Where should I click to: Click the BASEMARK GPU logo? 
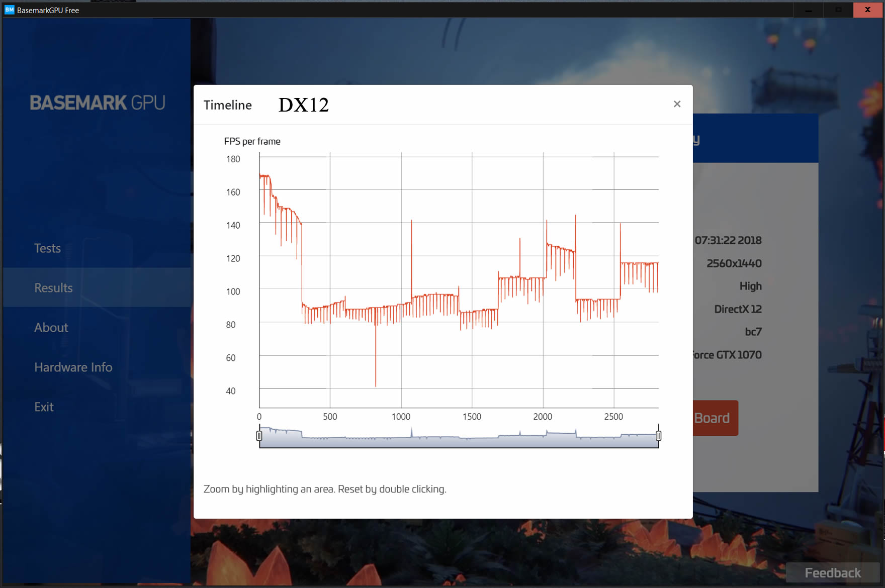(x=98, y=103)
